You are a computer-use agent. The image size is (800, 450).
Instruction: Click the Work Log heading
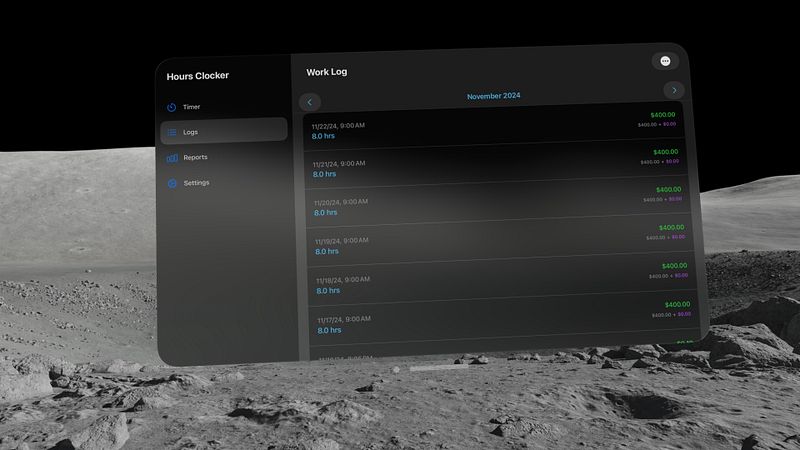327,72
